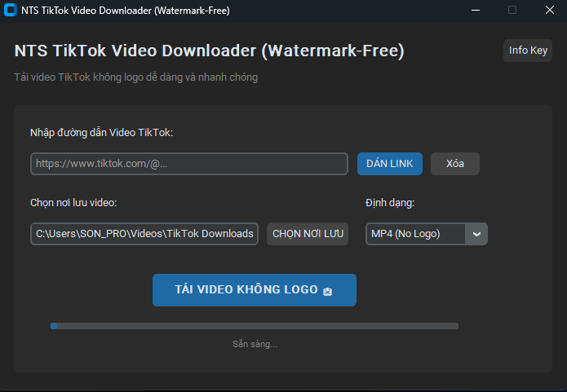Click the 'Định dạng:' label
Image resolution: width=567 pixels, height=392 pixels.
pos(390,203)
